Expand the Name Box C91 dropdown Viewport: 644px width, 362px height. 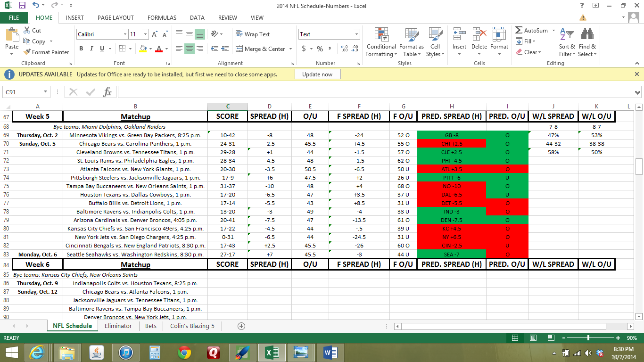coord(46,92)
